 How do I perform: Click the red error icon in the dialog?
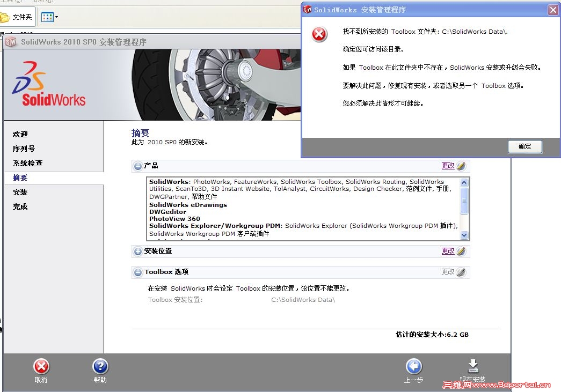coord(319,34)
